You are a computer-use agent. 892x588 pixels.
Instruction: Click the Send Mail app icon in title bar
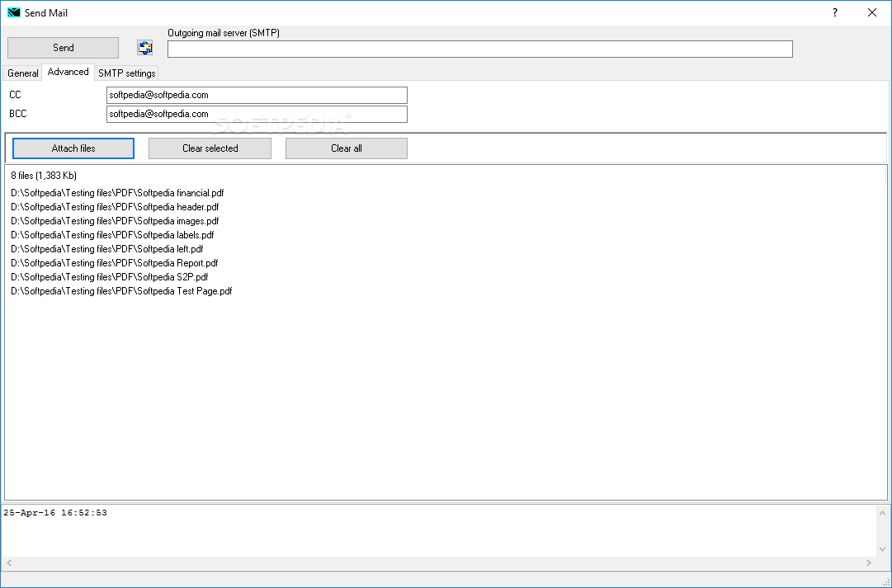[14, 12]
